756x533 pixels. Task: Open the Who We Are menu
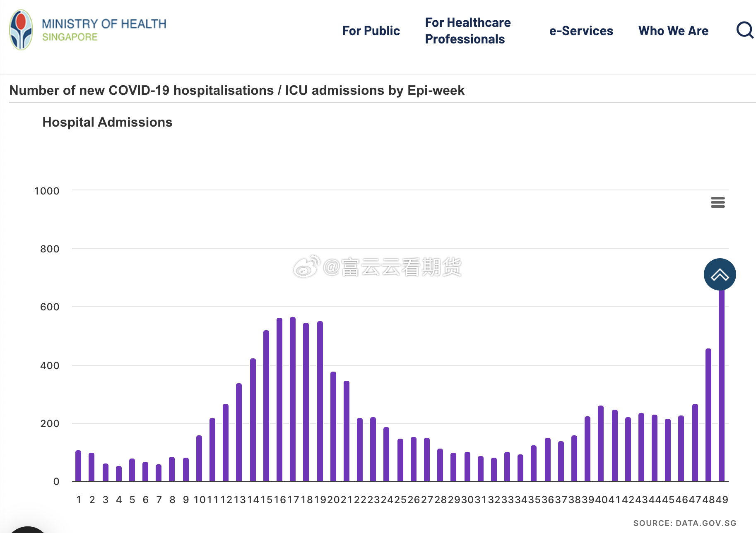pyautogui.click(x=673, y=31)
